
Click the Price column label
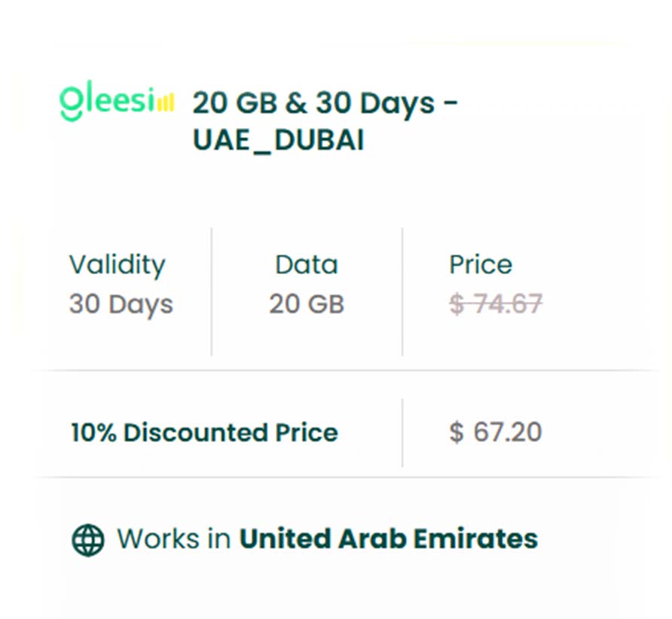point(481,264)
